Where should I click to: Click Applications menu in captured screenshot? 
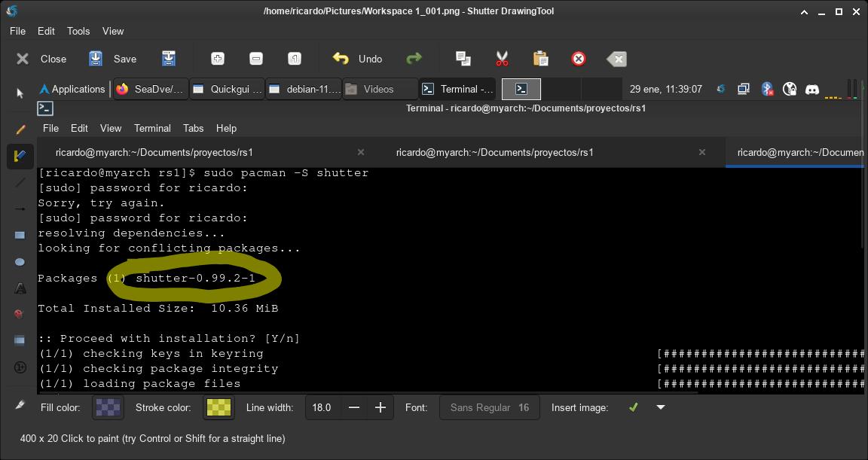(72, 89)
